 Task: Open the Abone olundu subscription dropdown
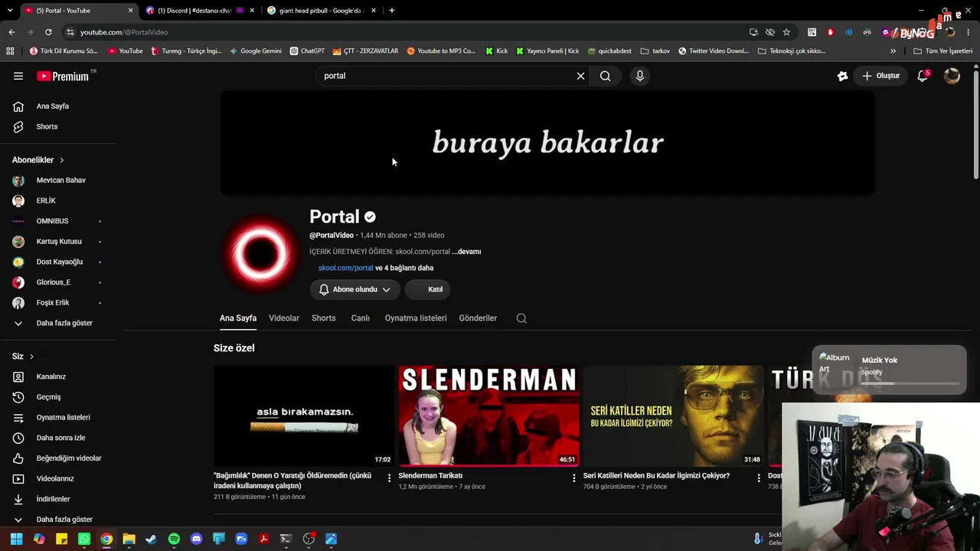354,289
